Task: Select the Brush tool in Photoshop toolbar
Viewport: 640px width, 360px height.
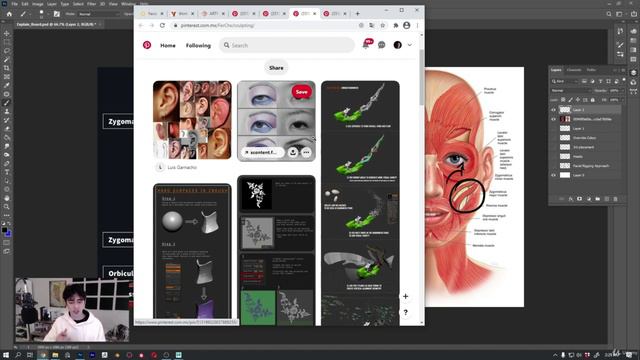Action: (x=7, y=103)
